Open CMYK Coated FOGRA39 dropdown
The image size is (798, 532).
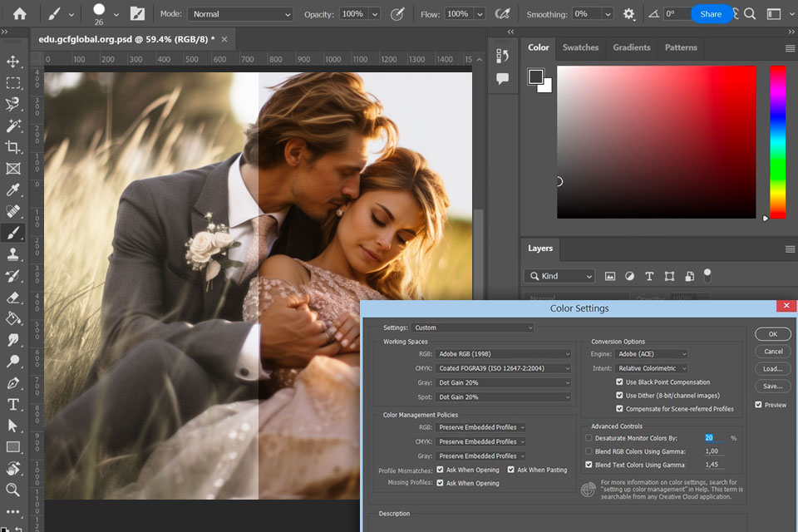(504, 368)
